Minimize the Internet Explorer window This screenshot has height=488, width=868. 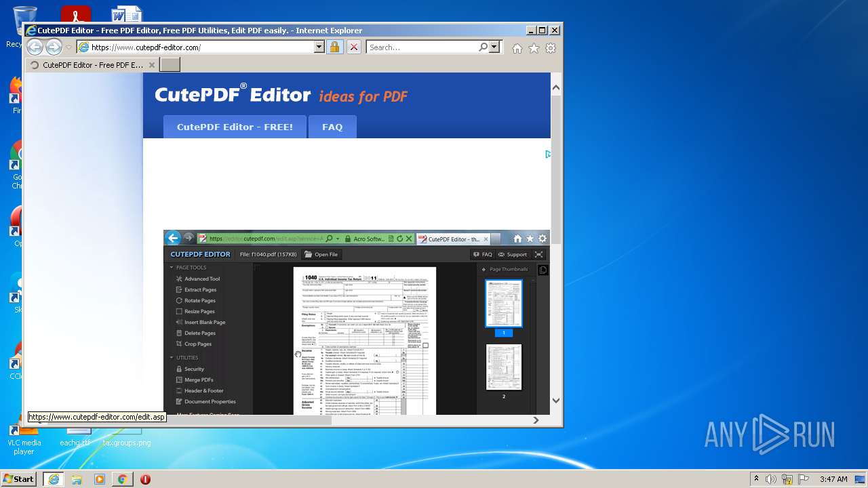(x=530, y=30)
